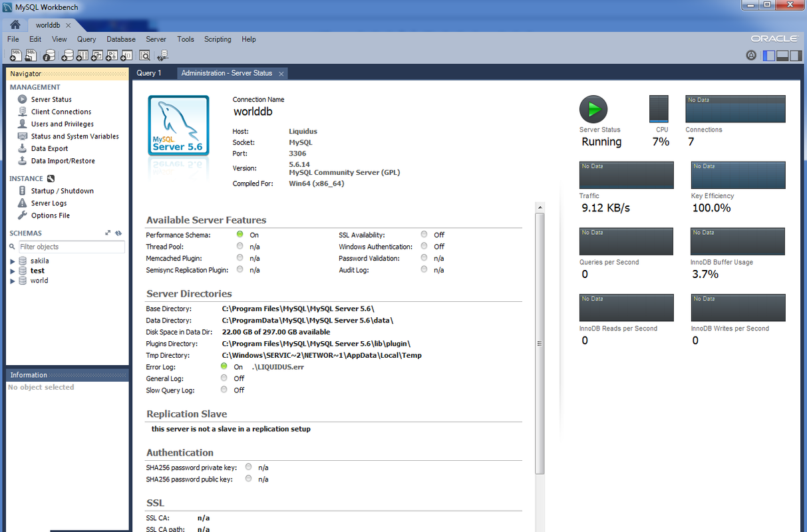Viewport: 807px width, 532px height.
Task: Click the Windows Authentication indicator
Action: [x=424, y=246]
